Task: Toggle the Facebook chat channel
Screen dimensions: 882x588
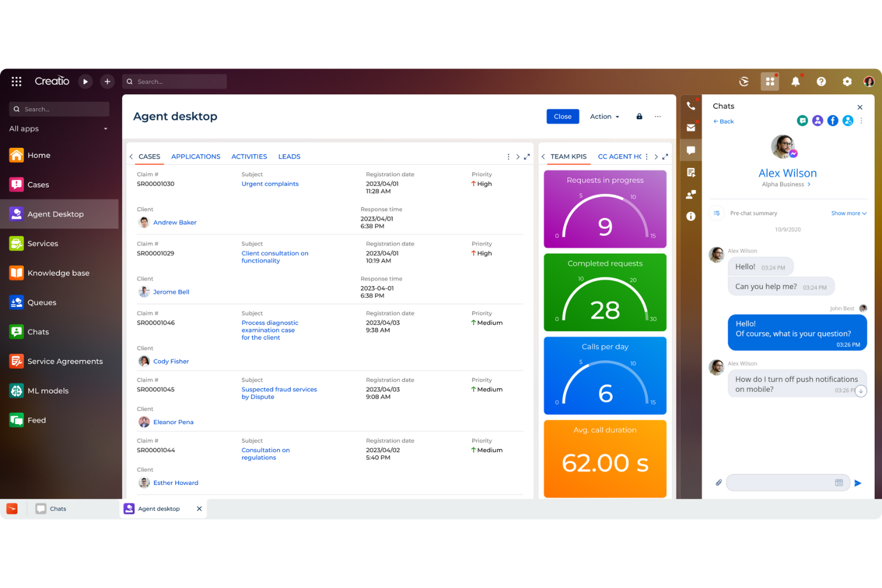Action: point(833,120)
